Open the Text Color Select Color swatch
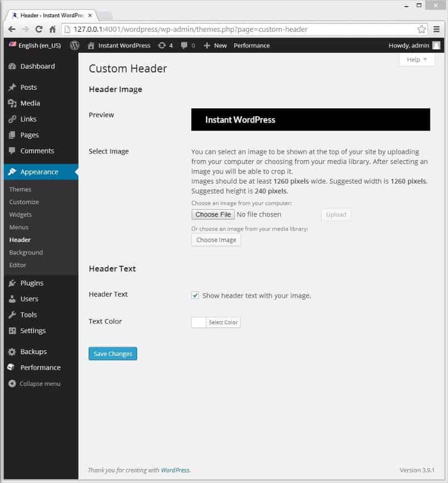Image resolution: width=448 pixels, height=483 pixels. 216,322
